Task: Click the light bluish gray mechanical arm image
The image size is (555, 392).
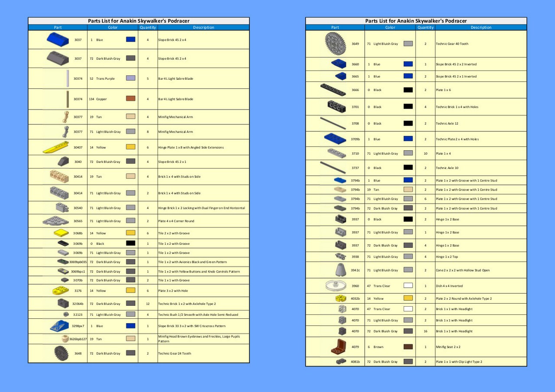Action: click(65, 132)
